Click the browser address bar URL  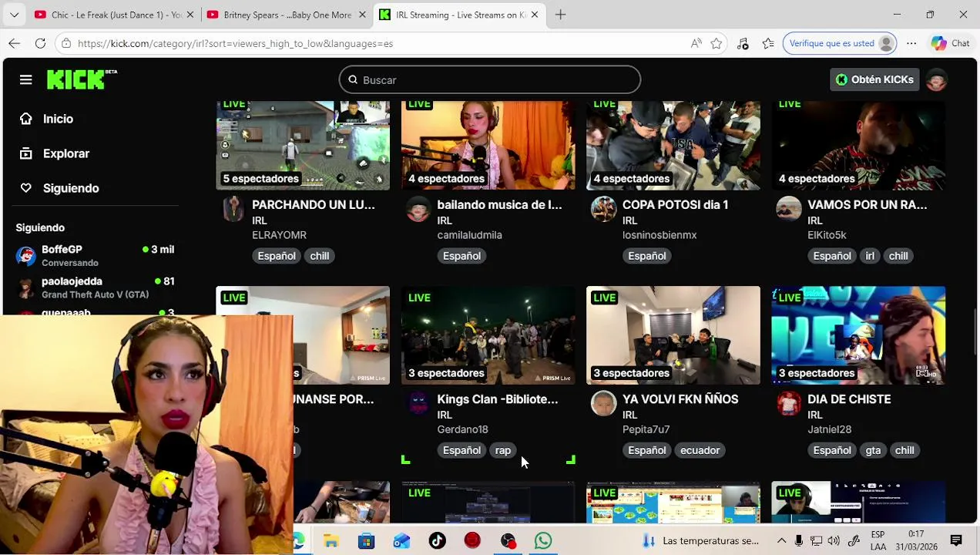pyautogui.click(x=235, y=43)
